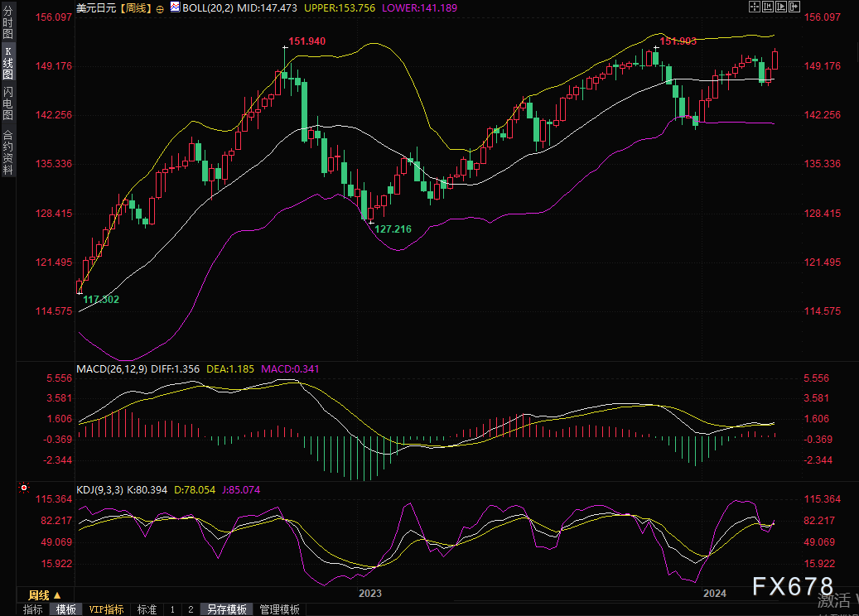The image size is (859, 616).
Task: Click the crosshair cursor icon at top right
Action: tap(755, 7)
